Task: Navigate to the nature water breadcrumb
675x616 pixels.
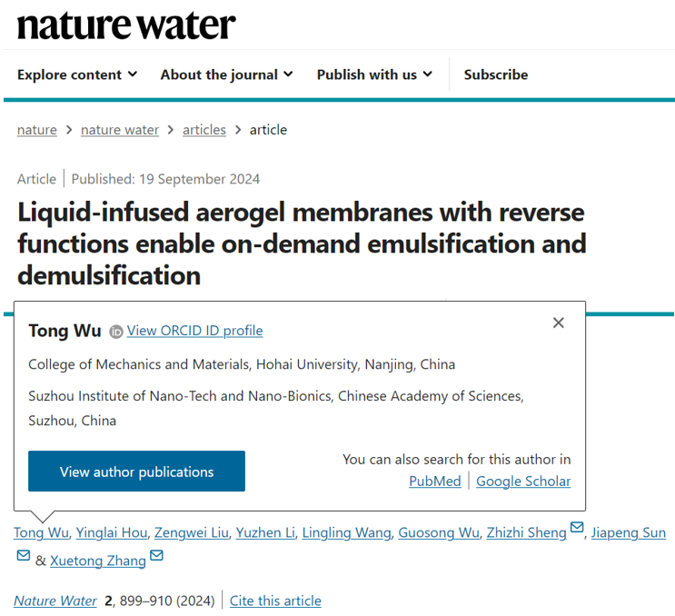Action: [120, 130]
